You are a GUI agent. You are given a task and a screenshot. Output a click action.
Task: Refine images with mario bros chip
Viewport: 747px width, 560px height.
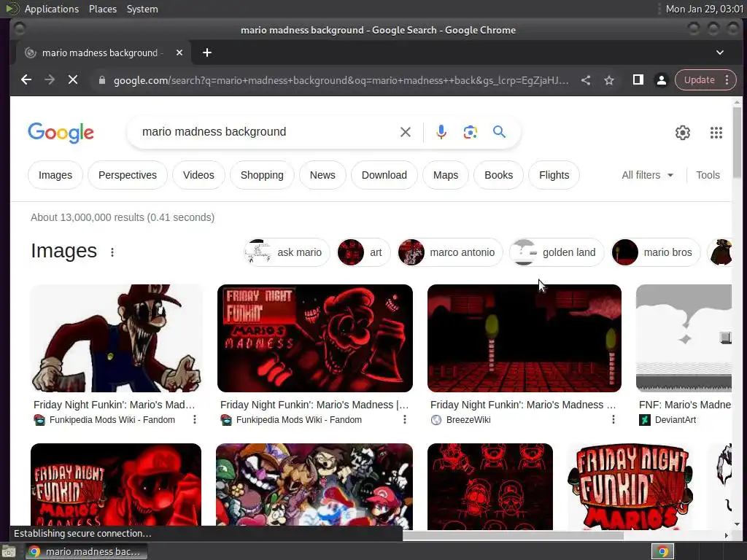[656, 252]
